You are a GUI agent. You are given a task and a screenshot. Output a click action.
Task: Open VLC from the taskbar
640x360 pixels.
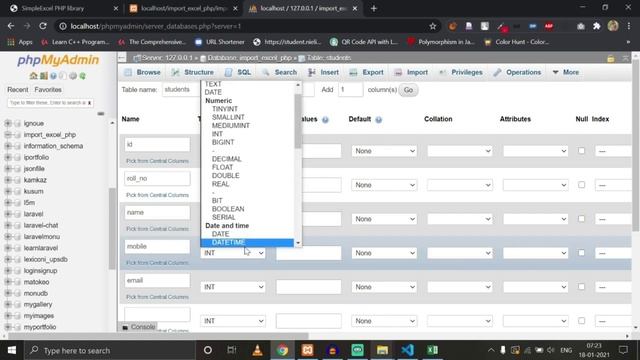(257, 350)
